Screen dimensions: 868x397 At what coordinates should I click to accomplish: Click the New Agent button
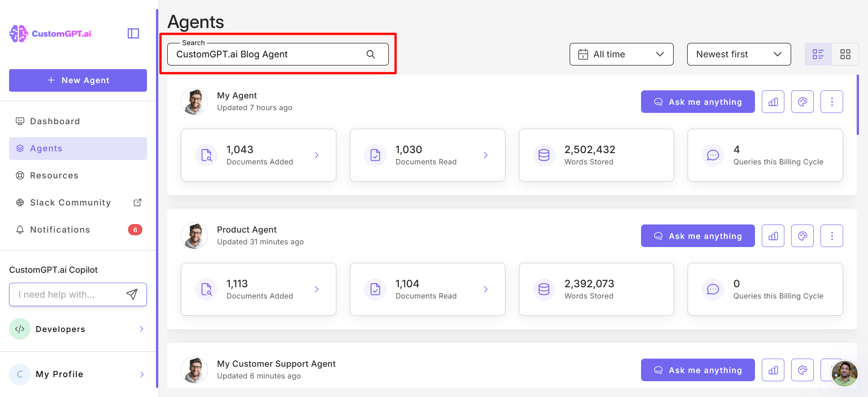[78, 80]
